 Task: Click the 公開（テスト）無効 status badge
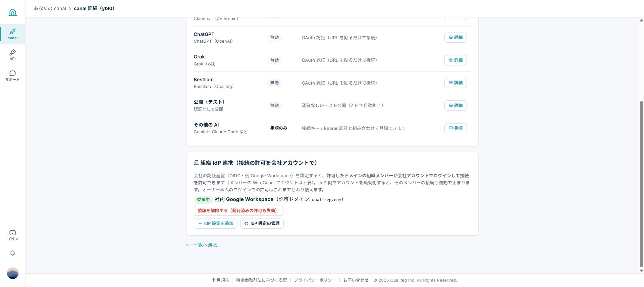(x=274, y=106)
